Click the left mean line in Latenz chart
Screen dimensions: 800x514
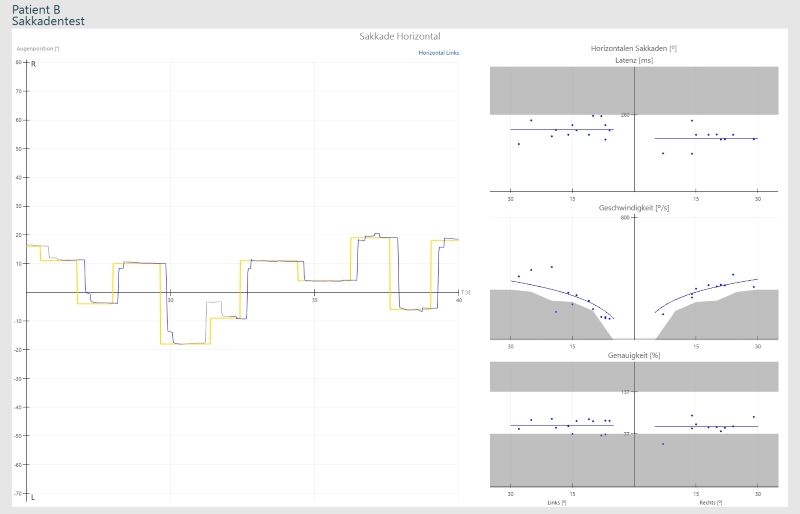560,130
